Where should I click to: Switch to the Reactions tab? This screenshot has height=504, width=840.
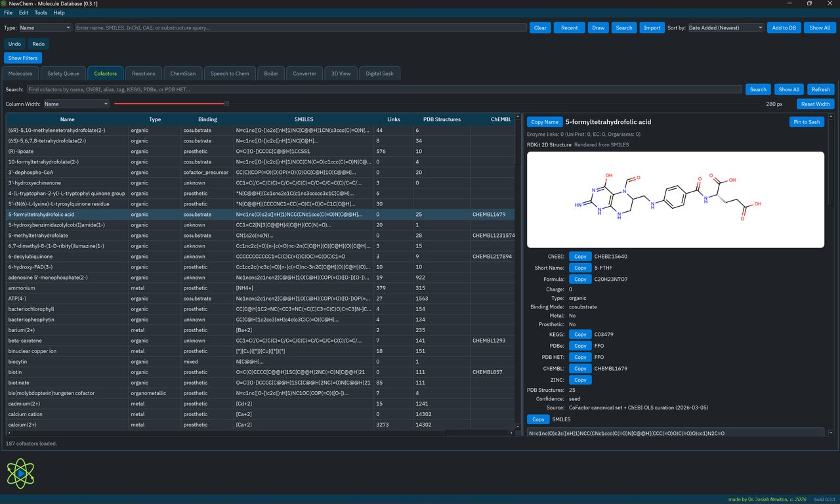pos(143,73)
